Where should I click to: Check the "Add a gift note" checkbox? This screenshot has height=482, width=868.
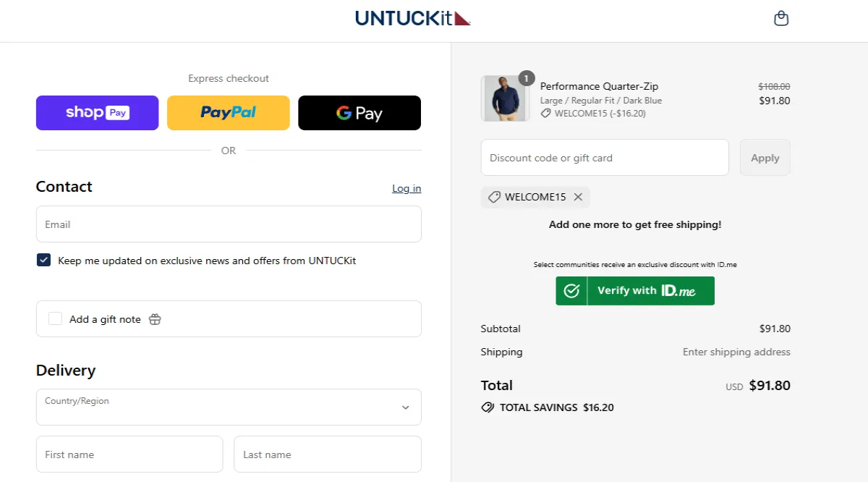[x=55, y=318]
